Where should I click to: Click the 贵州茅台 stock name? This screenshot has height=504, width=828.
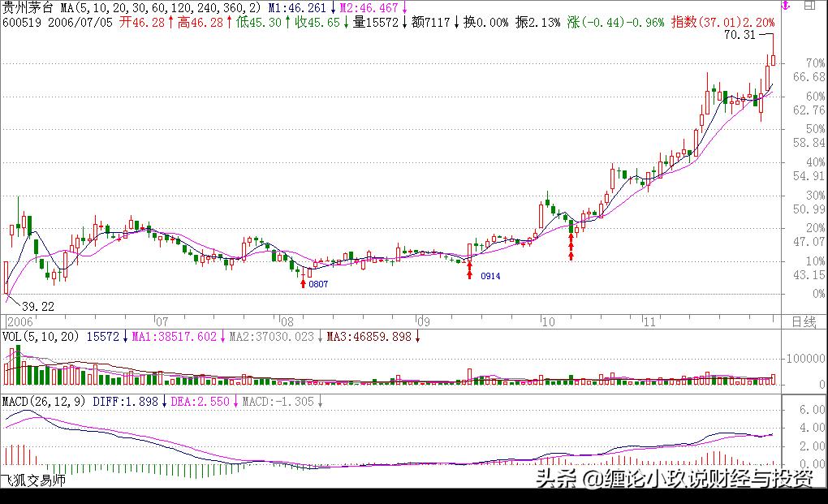(x=27, y=7)
